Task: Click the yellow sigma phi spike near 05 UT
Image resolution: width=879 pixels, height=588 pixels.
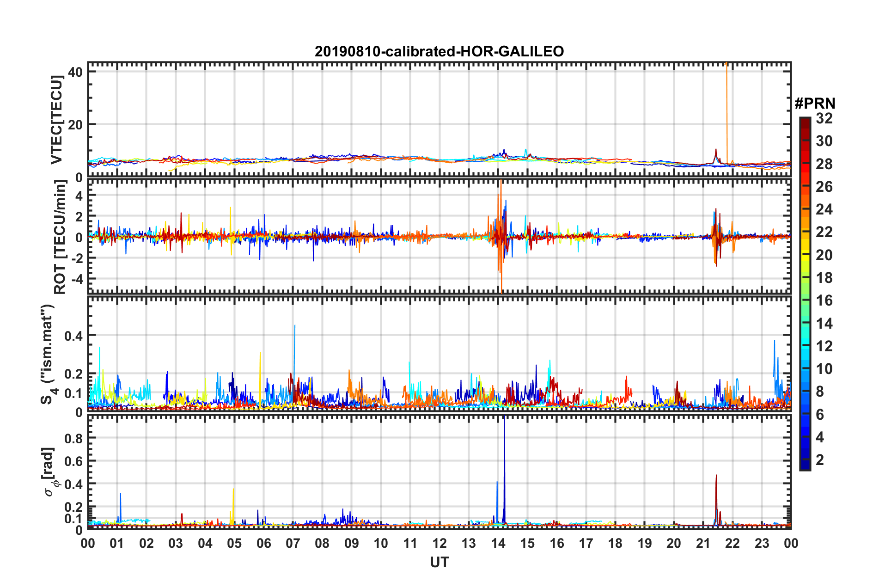Action: [233, 506]
